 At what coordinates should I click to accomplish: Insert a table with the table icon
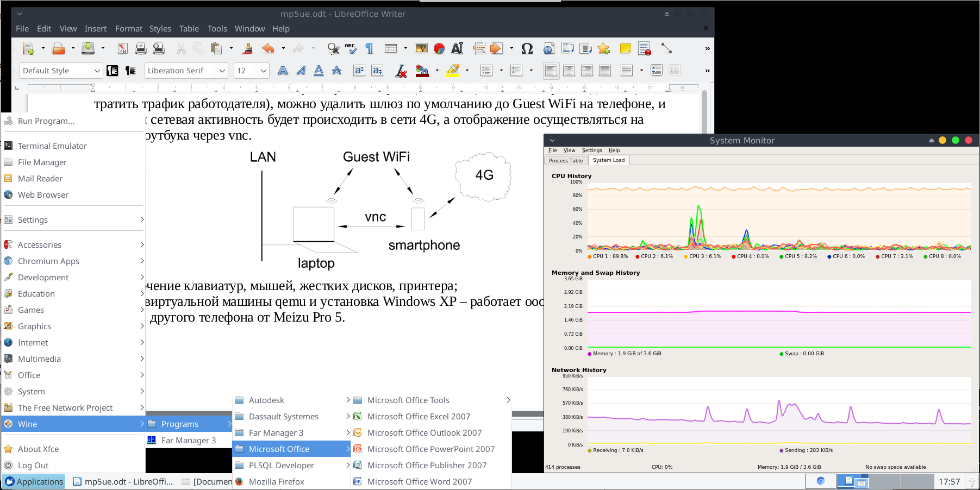coord(391,48)
